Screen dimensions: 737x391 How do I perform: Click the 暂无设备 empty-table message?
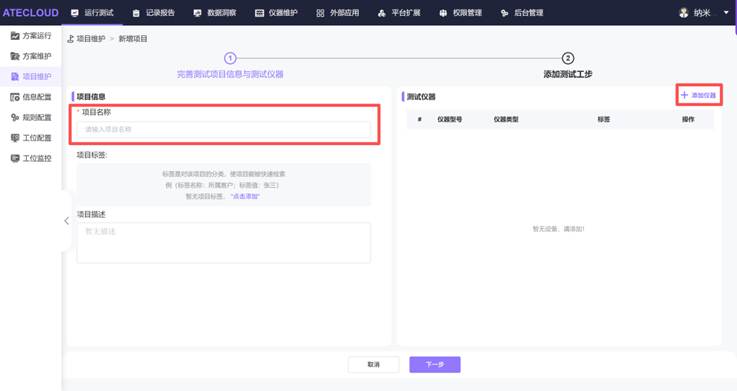558,229
